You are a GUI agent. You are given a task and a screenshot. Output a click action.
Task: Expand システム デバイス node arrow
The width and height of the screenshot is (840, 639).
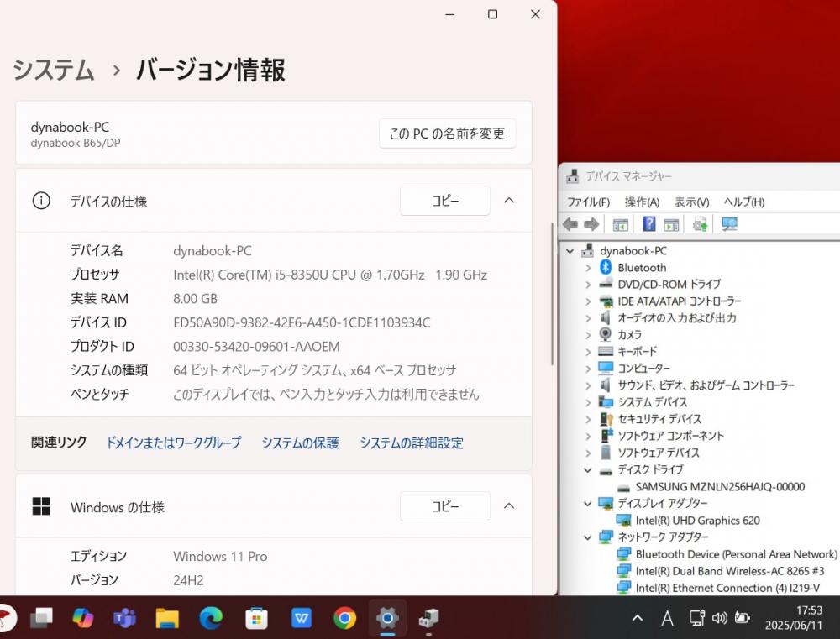point(588,402)
